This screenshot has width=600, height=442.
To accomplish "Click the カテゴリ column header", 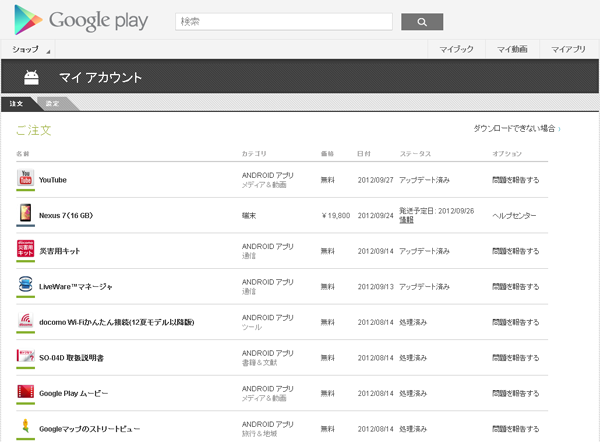I will point(254,153).
